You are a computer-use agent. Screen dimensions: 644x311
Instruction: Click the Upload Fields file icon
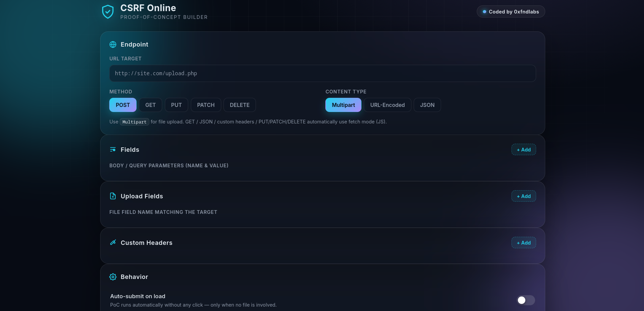pos(113,196)
